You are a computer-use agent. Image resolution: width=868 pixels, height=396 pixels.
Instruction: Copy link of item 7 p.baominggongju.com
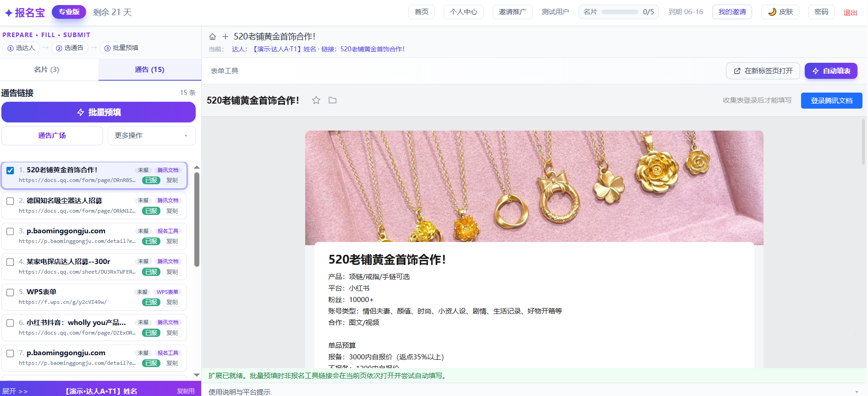pos(172,363)
